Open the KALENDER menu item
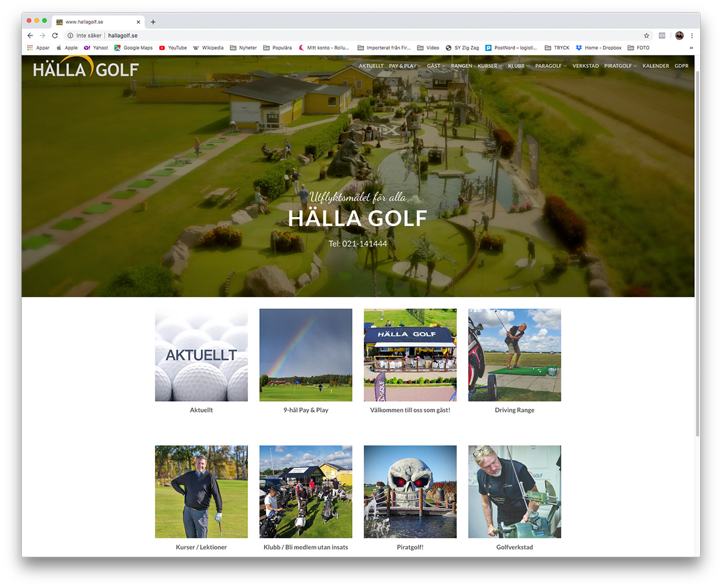The image size is (722, 588). click(655, 66)
